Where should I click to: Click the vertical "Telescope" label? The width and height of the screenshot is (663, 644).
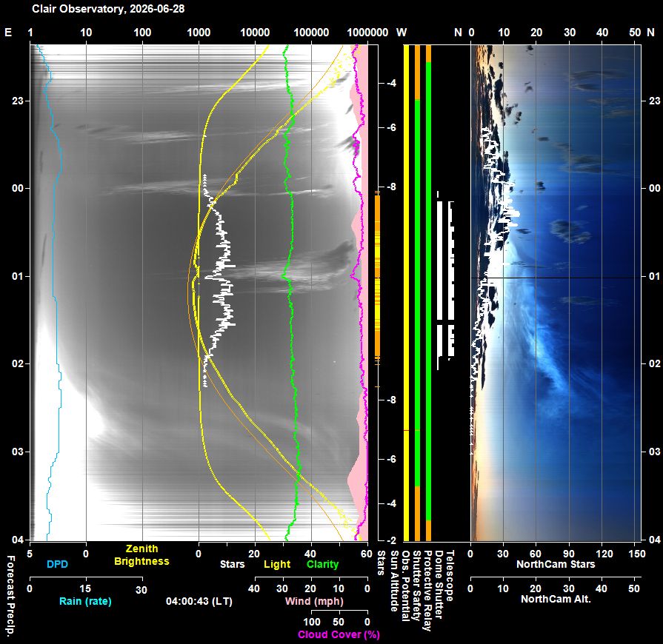450,576
